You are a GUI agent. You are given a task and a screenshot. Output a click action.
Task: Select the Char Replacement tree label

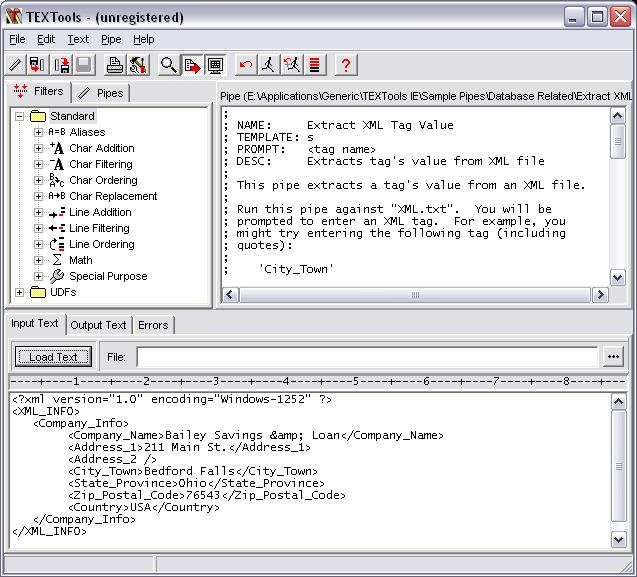[x=113, y=196]
